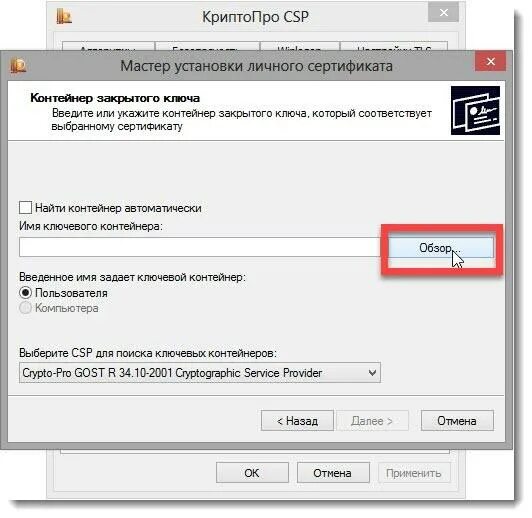Click into the Имя ключевого контейнера field
Viewport: 532px width, 518px height.
pyautogui.click(x=200, y=247)
